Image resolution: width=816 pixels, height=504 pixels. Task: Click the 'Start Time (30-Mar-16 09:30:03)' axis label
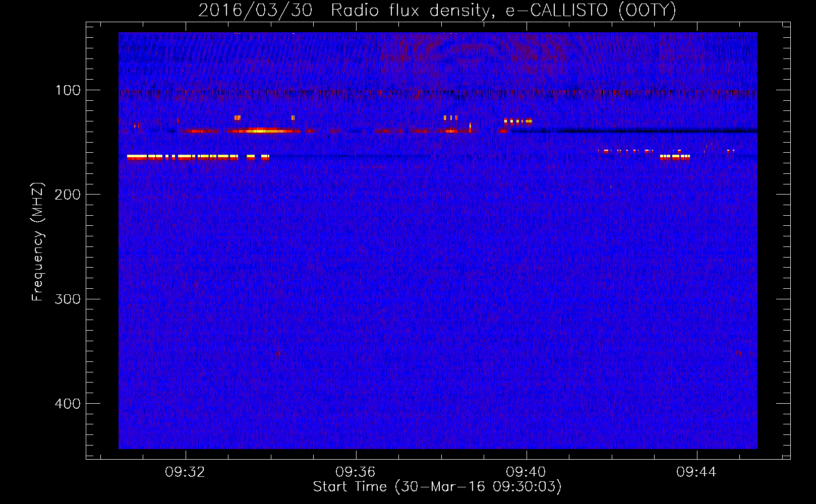[x=437, y=487]
